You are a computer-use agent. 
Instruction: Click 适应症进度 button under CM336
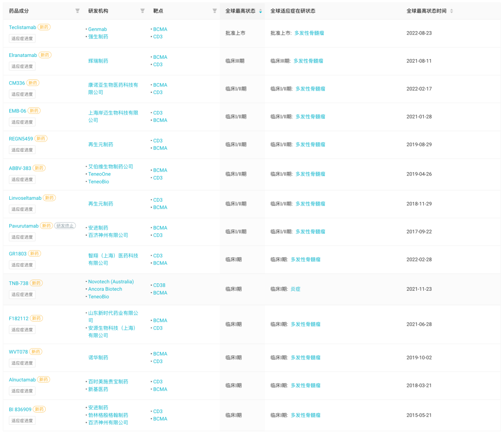tap(22, 94)
